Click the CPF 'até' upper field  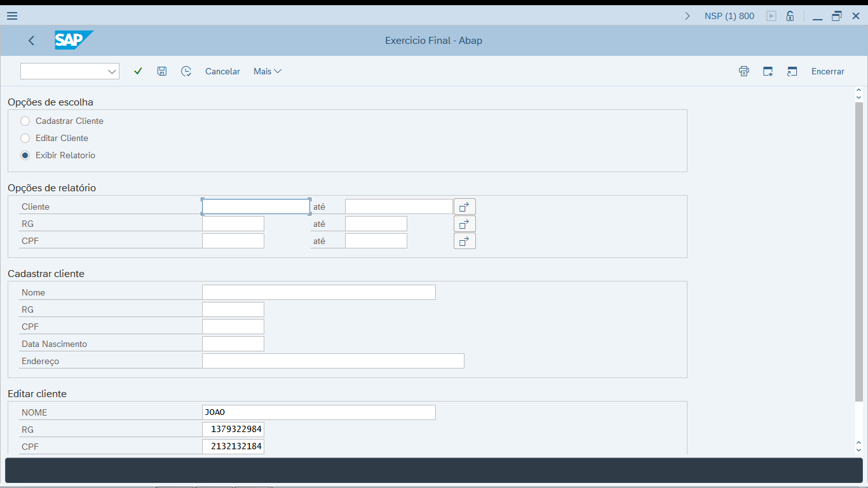[376, 241]
